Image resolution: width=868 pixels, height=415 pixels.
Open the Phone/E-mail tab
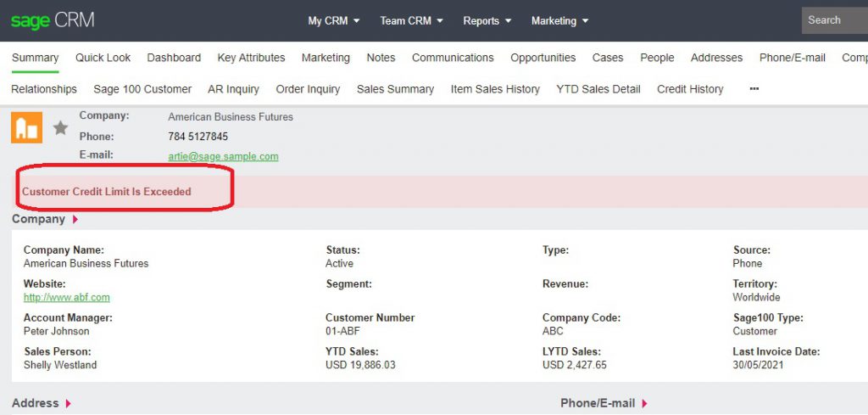tap(793, 58)
